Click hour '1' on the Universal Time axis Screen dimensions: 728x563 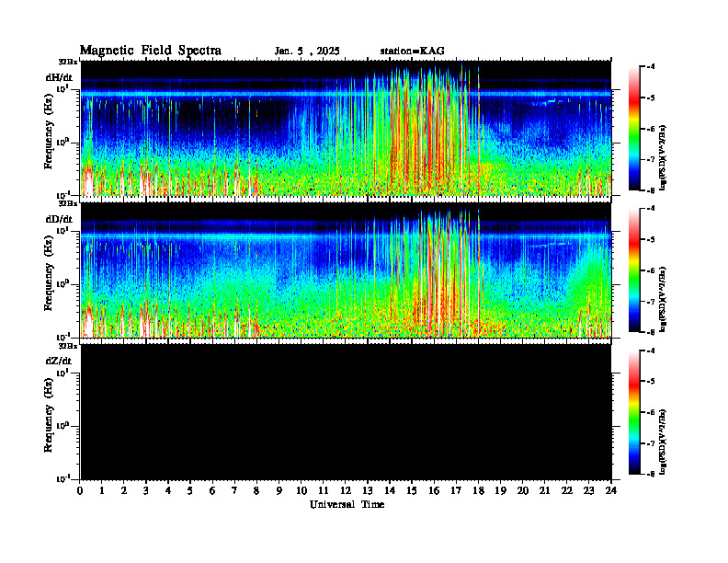click(x=102, y=491)
